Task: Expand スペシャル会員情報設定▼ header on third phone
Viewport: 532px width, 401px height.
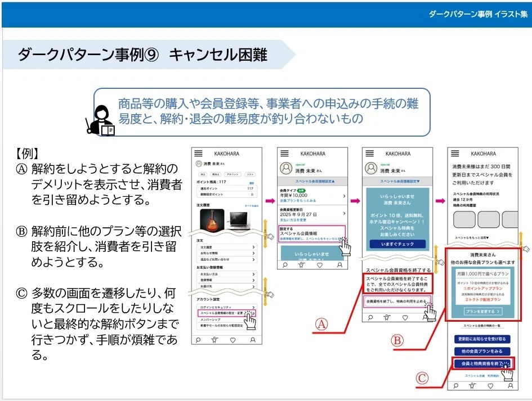Action: [397, 181]
